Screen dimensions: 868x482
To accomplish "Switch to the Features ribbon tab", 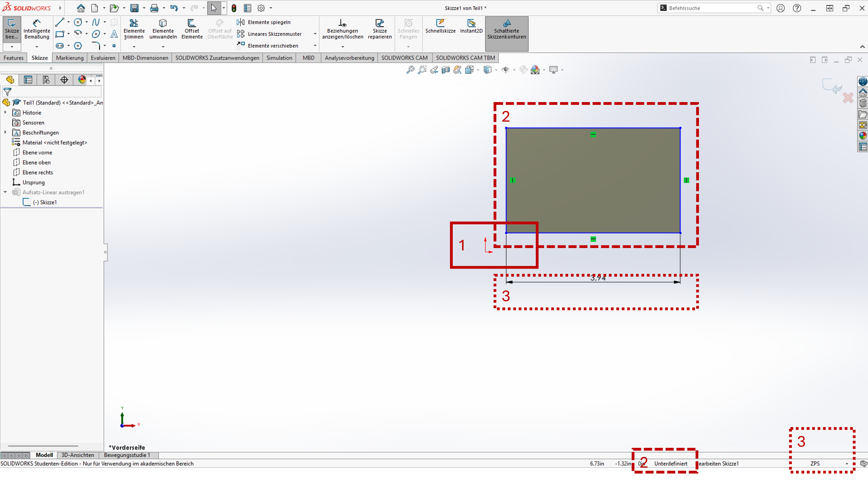I will 13,58.
